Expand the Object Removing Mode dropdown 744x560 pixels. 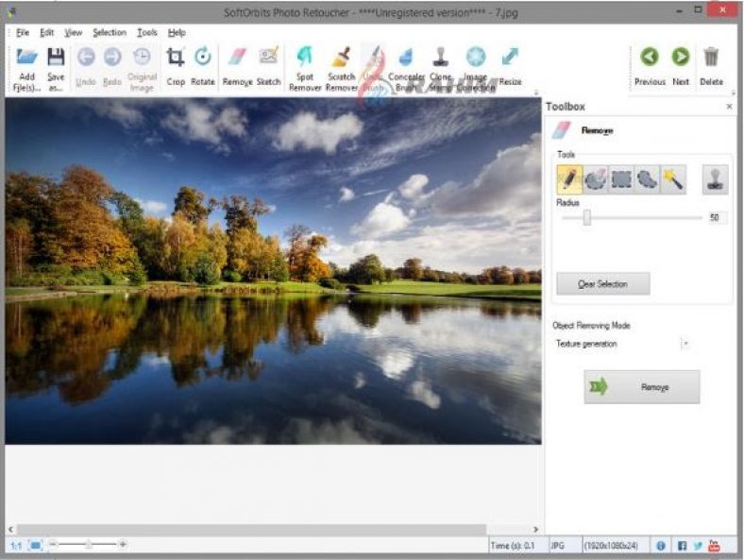pyautogui.click(x=685, y=344)
